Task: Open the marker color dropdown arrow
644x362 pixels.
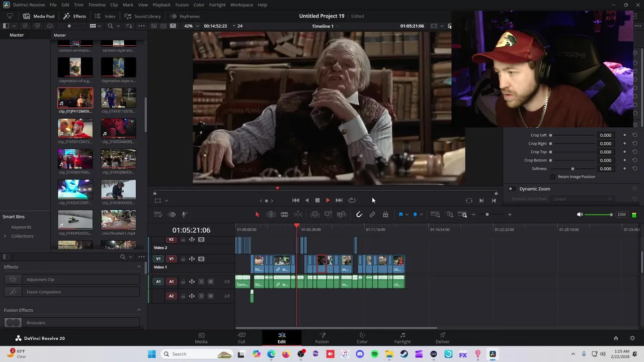Action: click(x=421, y=215)
